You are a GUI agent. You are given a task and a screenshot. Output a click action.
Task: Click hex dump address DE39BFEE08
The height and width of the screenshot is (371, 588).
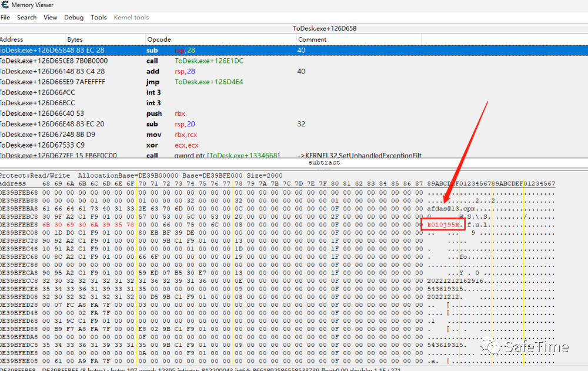[x=19, y=361]
